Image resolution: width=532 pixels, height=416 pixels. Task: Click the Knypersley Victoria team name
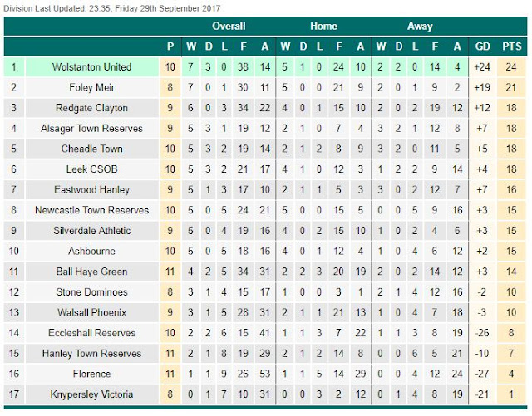[91, 394]
